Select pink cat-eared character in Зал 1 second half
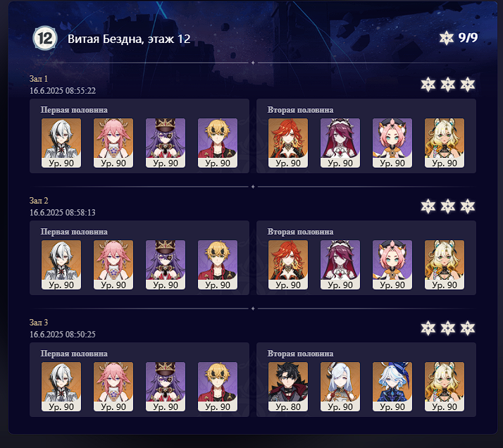This screenshot has width=503, height=448. (392, 143)
